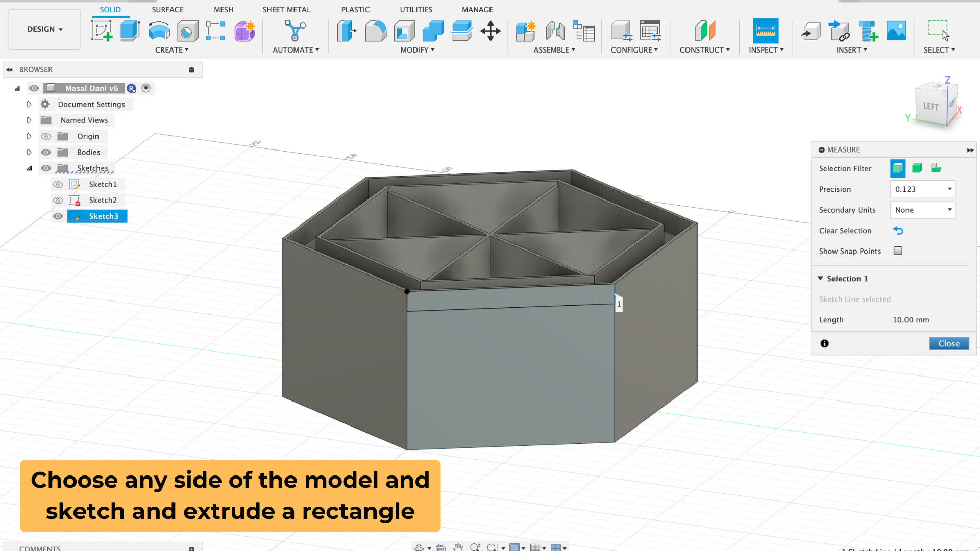This screenshot has height=551, width=980.
Task: Open the Secondary Units dropdown
Action: 922,210
